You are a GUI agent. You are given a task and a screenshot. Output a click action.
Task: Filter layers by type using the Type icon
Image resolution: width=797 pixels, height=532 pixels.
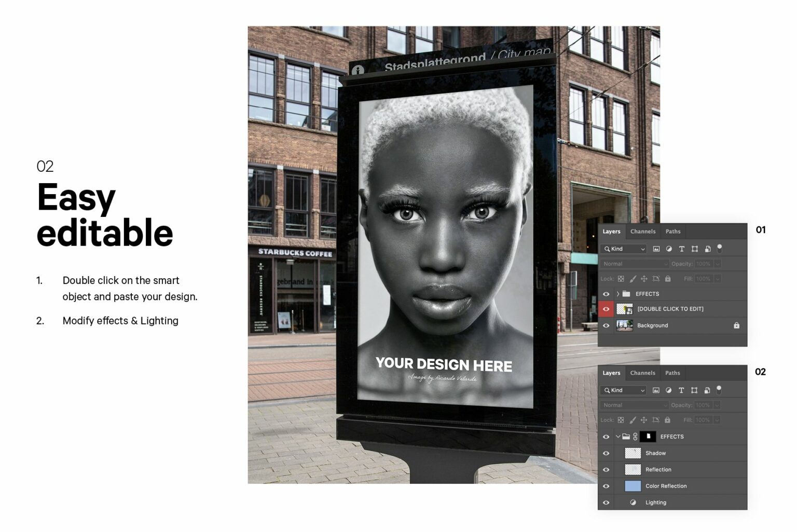coord(682,249)
